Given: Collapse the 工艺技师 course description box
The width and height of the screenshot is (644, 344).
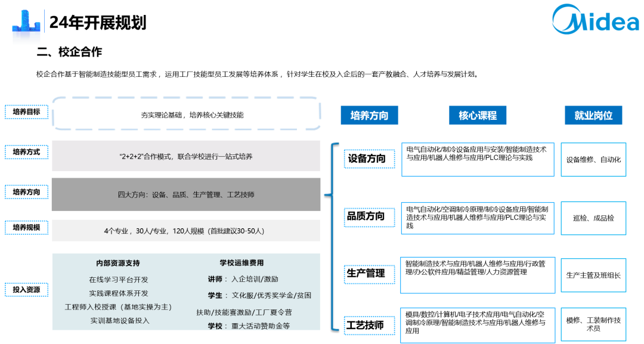Looking at the screenshot, I should (479, 325).
